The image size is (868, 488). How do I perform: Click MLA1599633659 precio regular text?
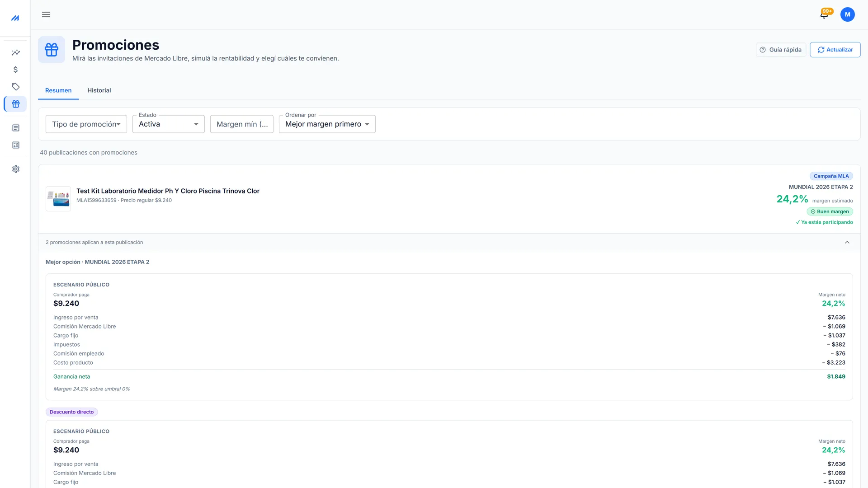point(124,201)
